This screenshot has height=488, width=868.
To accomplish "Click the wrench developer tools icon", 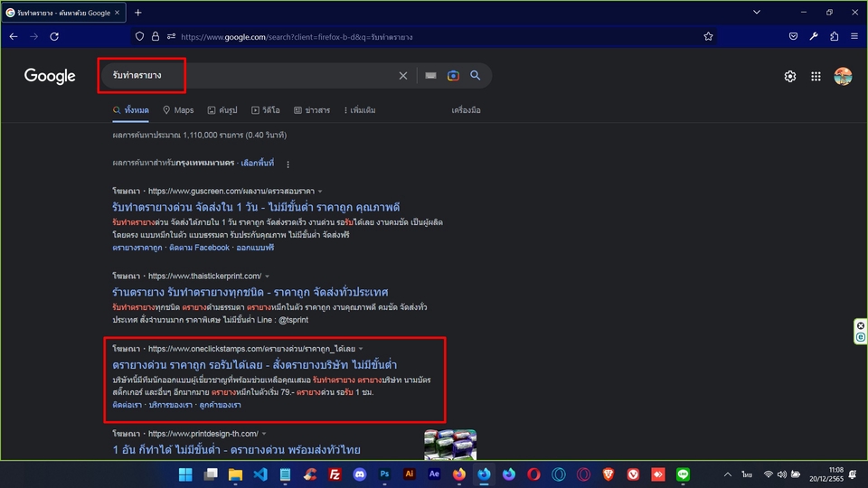I will pyautogui.click(x=814, y=36).
